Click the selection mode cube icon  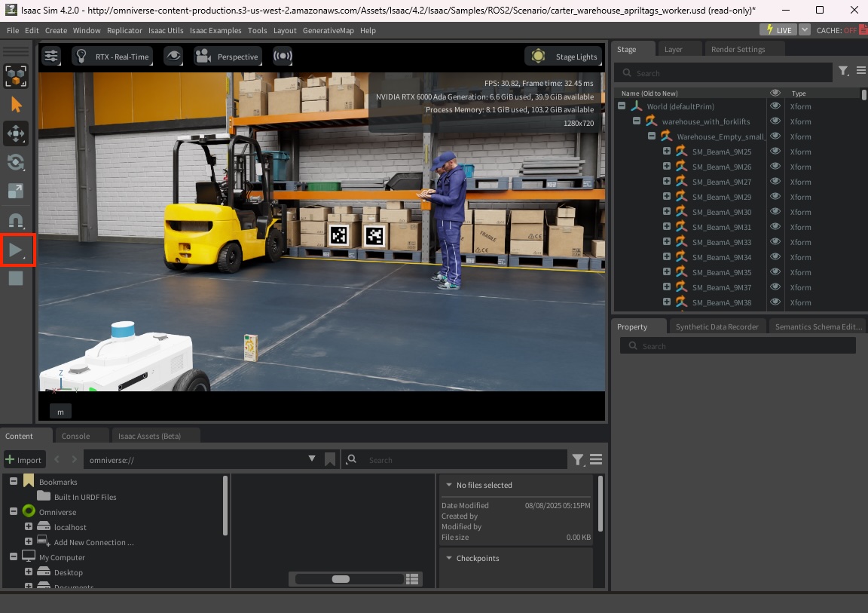tap(16, 76)
